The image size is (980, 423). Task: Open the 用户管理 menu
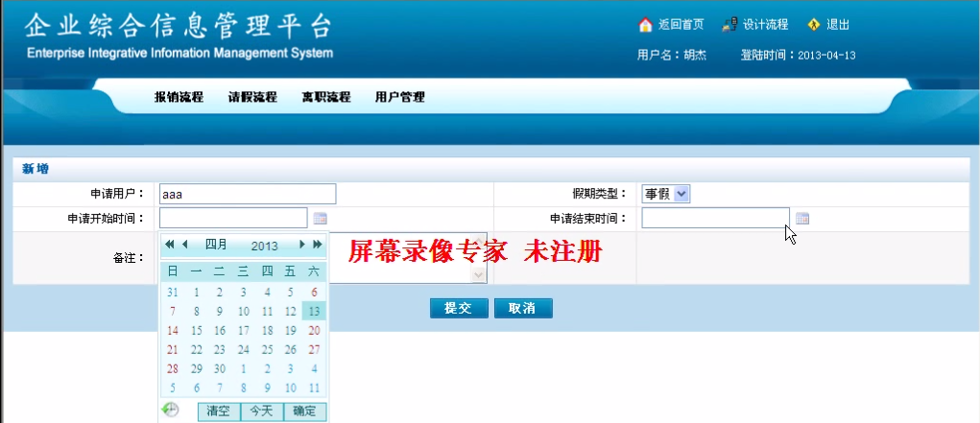(x=400, y=97)
